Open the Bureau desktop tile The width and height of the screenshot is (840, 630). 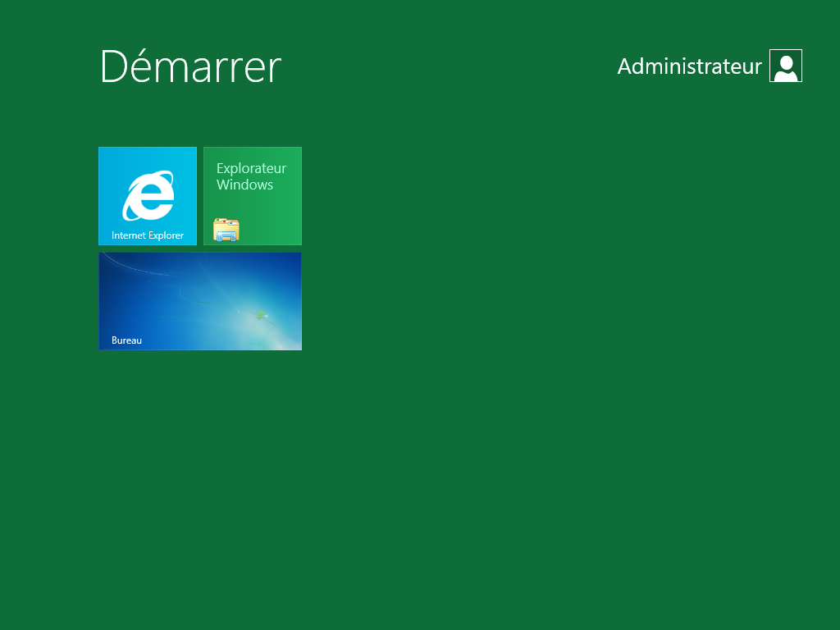pos(200,301)
